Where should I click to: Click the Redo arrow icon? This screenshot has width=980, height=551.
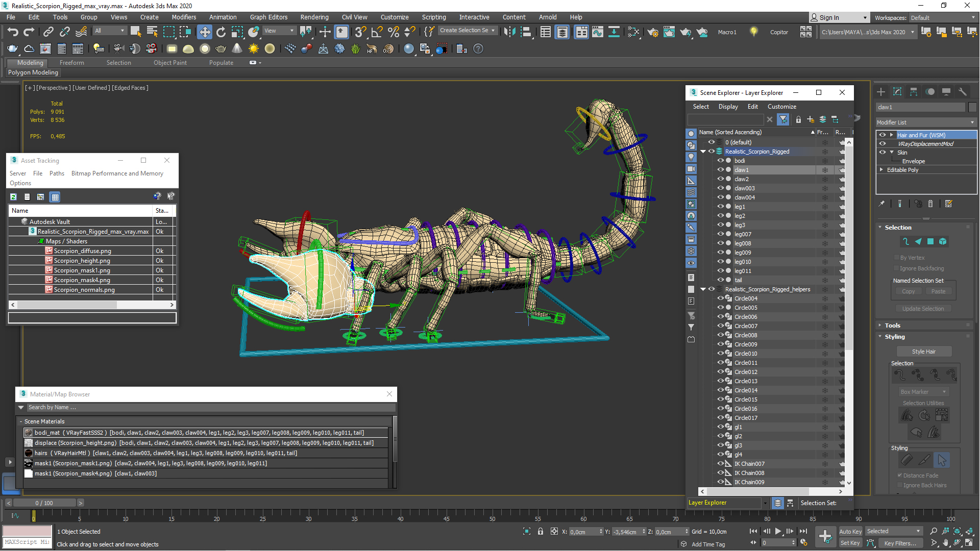coord(29,32)
